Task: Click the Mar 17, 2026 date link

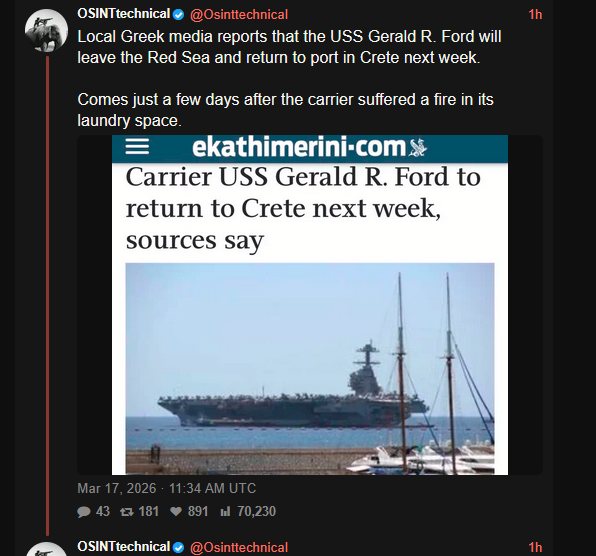Action: 117,488
